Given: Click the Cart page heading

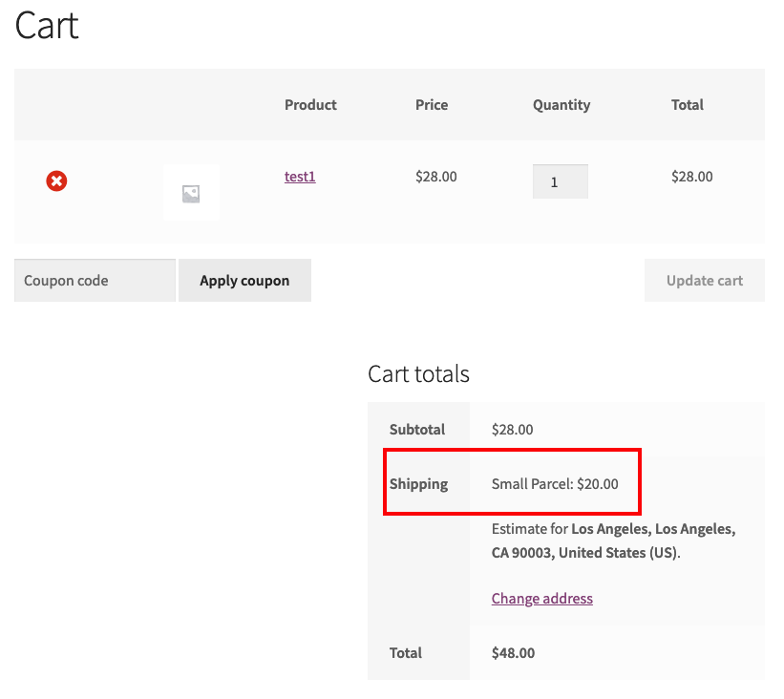Looking at the screenshot, I should (47, 26).
